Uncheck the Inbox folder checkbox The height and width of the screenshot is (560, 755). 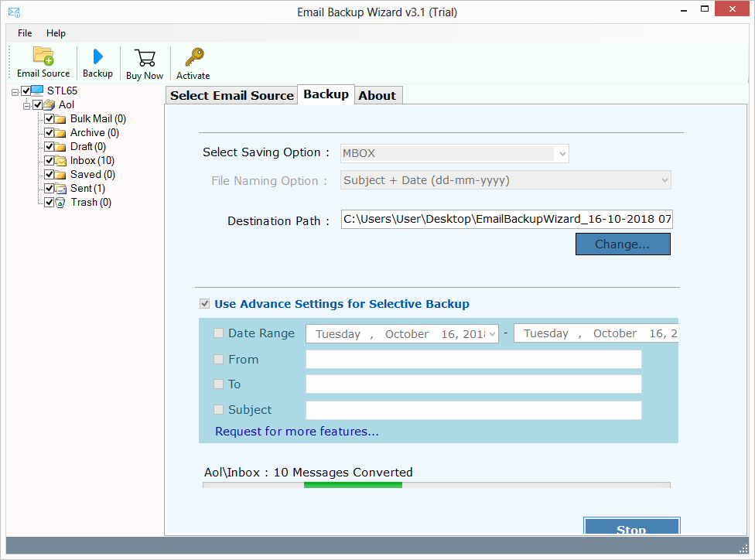[x=49, y=160]
